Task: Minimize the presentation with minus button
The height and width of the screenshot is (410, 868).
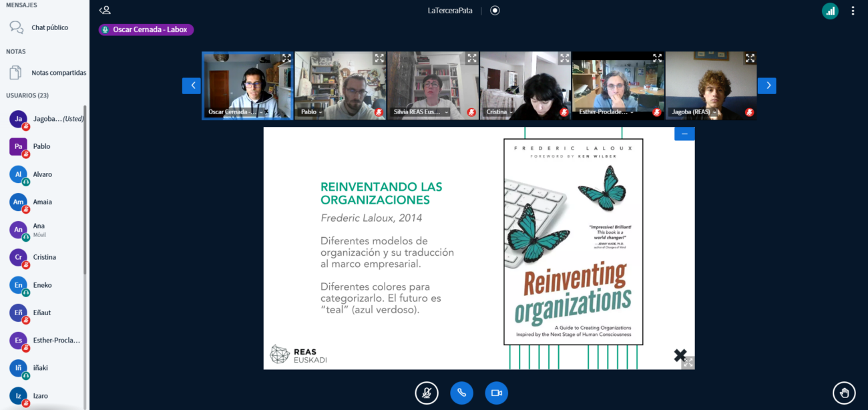Action: [x=684, y=134]
